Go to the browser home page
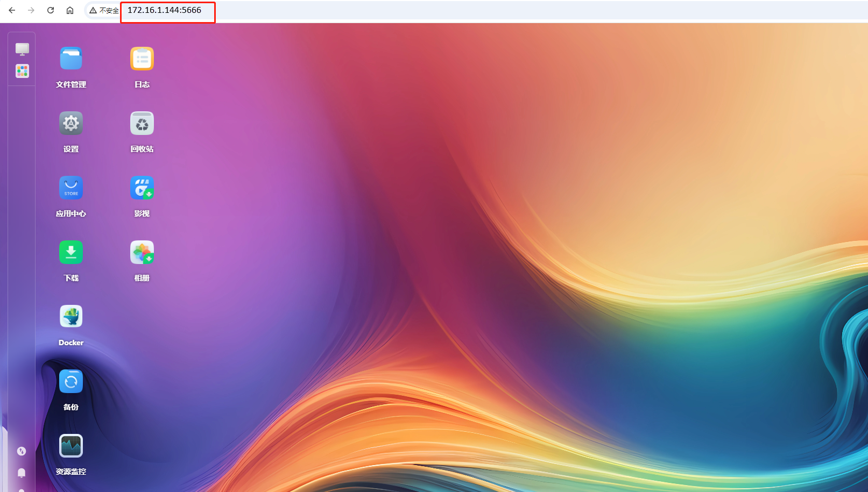Image resolution: width=868 pixels, height=492 pixels. tap(70, 10)
